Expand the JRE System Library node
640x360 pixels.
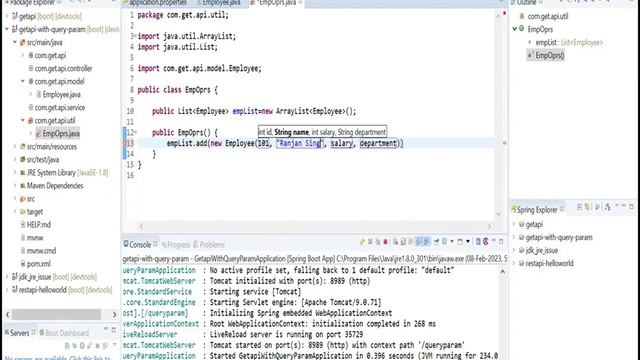[x=15, y=173]
